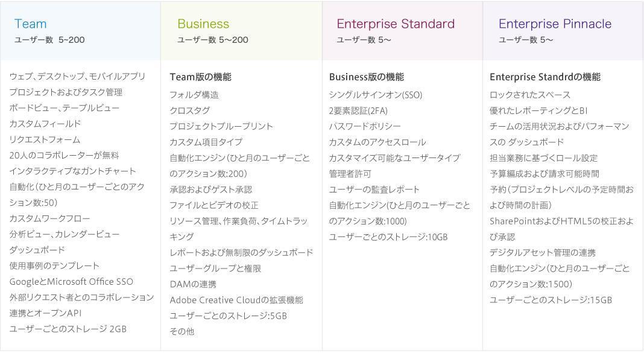Click その他 at the Business list bottom
This screenshot has width=644, height=356.
182,331
